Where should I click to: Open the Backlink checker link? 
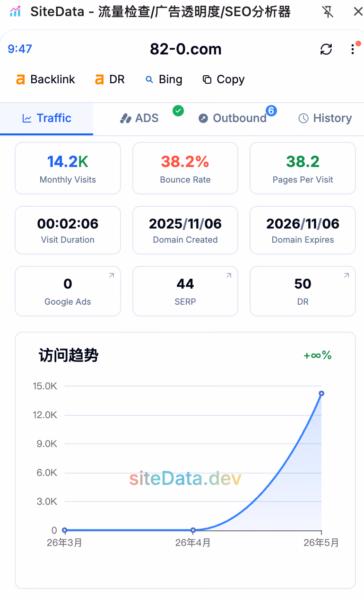[x=45, y=79]
